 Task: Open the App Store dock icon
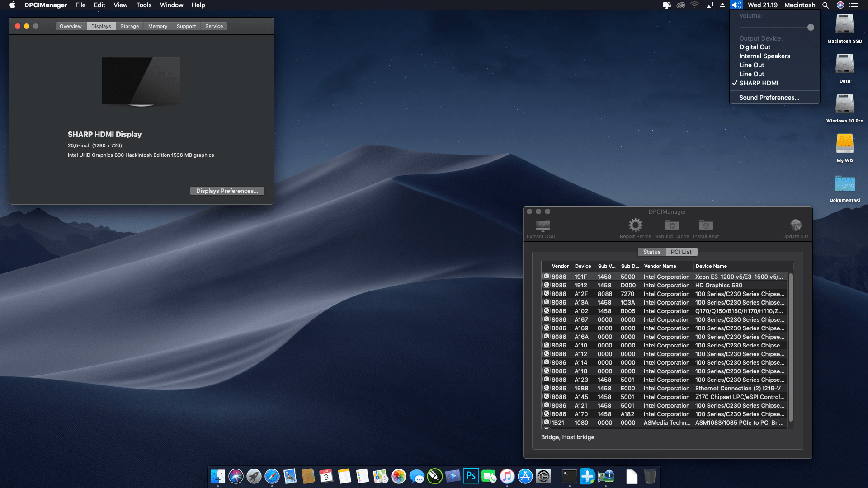(x=525, y=476)
